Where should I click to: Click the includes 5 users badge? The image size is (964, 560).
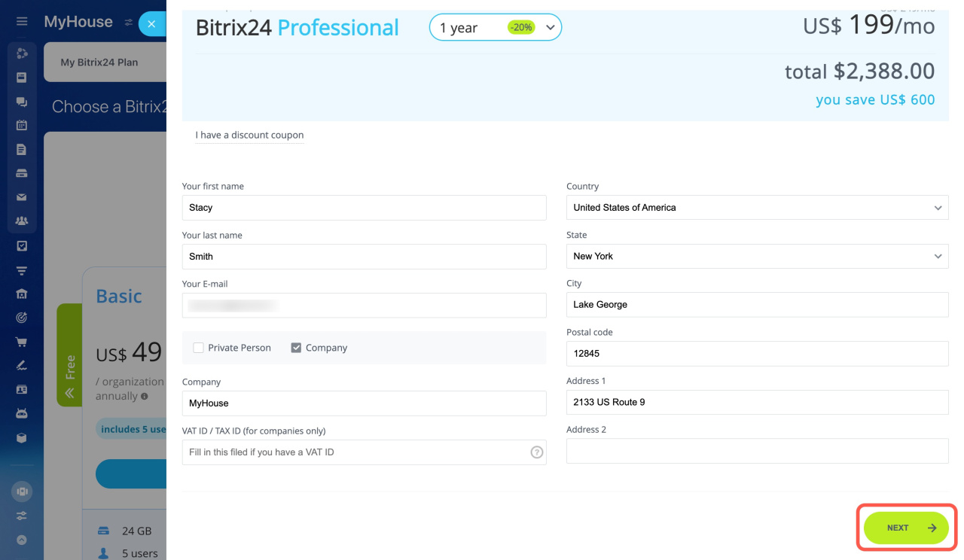point(131,429)
